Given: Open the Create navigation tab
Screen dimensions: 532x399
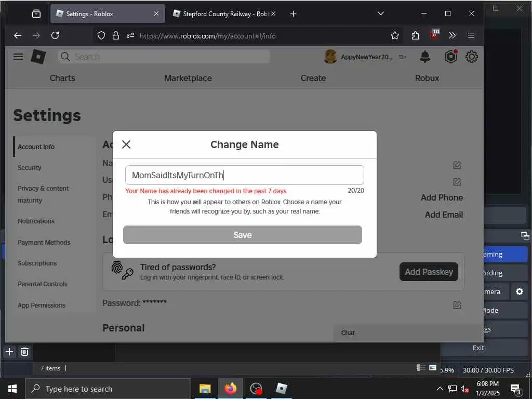Looking at the screenshot, I should (x=313, y=78).
